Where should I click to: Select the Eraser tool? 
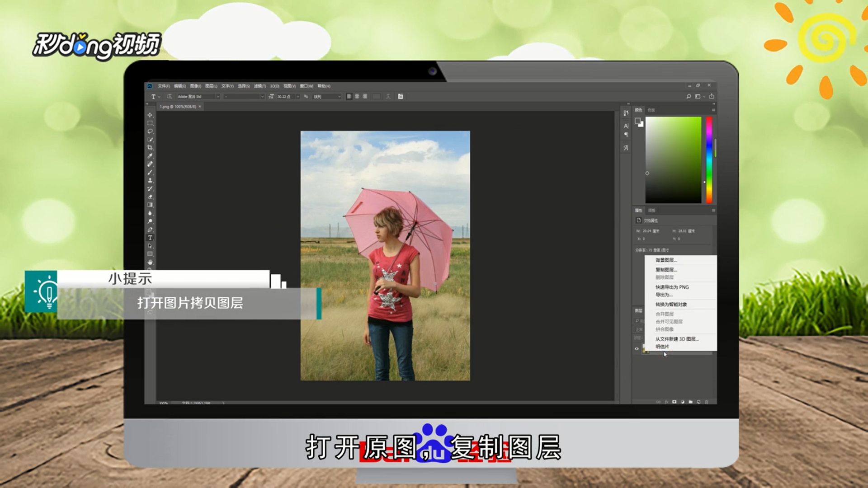point(150,197)
